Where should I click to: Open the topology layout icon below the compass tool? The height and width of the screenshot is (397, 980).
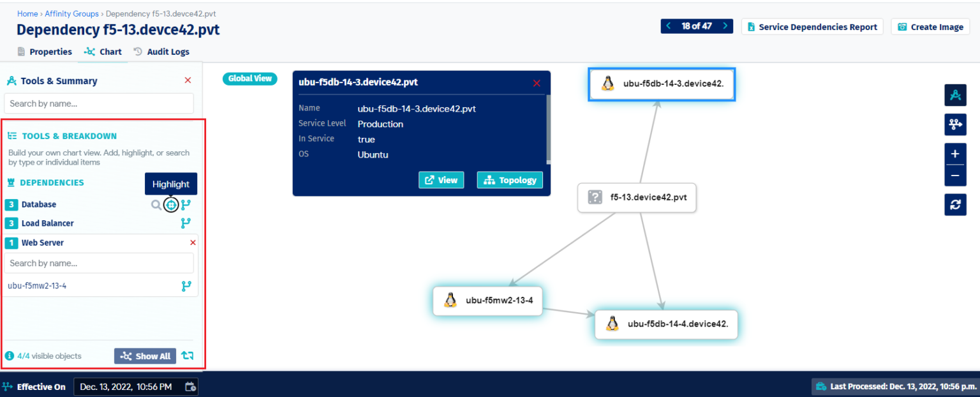point(955,124)
